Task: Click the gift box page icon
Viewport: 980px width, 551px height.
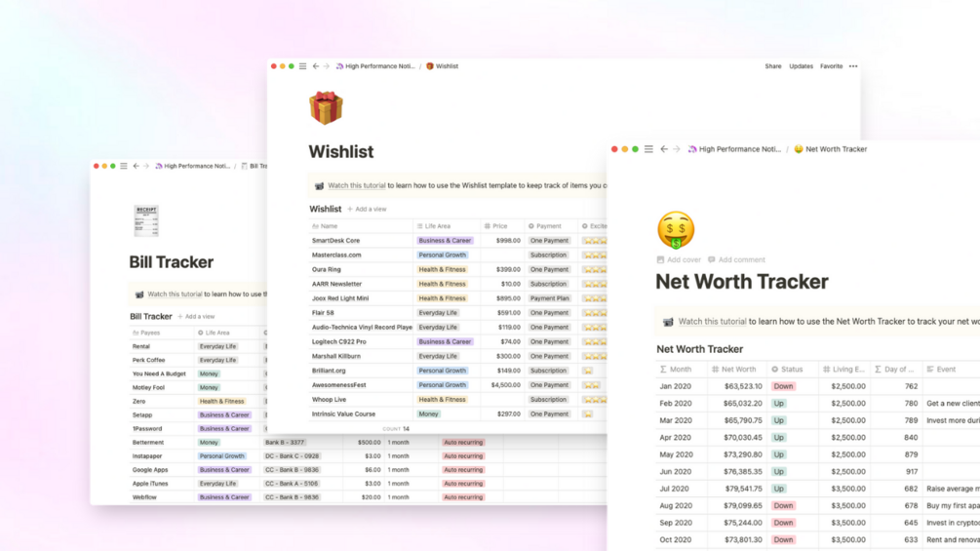Action: point(326,107)
